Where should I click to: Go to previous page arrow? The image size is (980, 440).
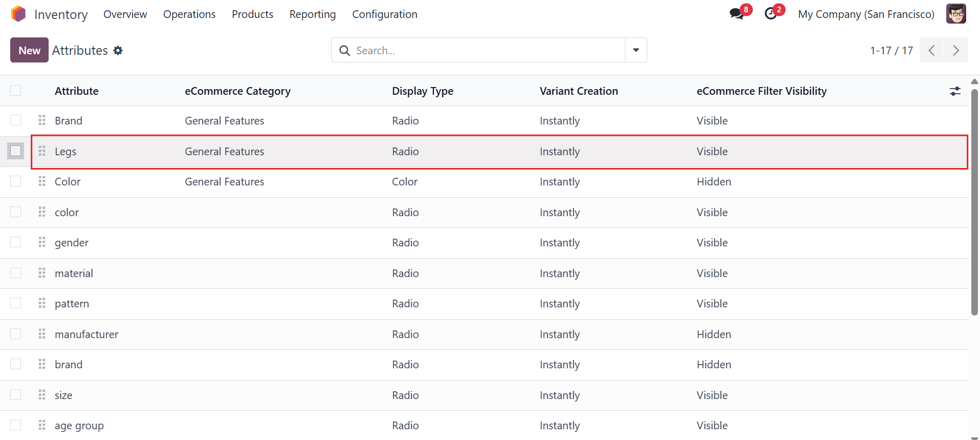click(x=931, y=50)
